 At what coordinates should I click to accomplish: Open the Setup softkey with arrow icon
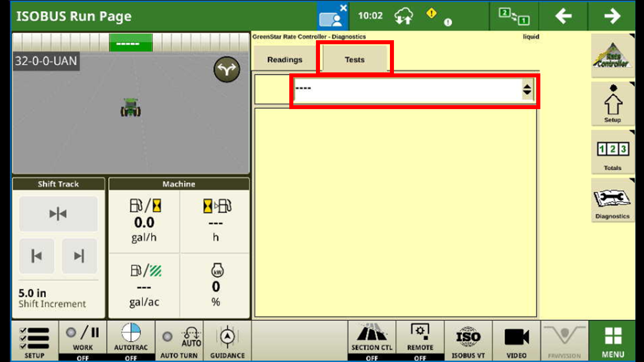[x=613, y=104]
